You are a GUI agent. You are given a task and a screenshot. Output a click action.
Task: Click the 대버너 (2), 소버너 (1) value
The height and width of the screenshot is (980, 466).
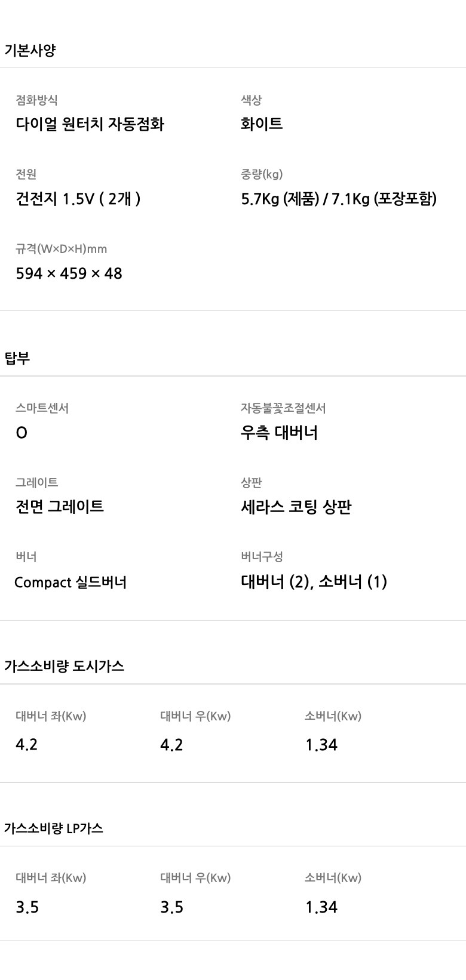pyautogui.click(x=314, y=581)
